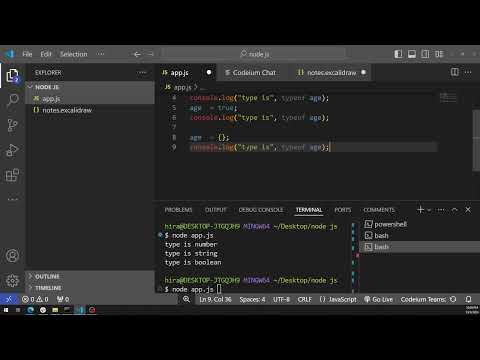Image resolution: width=480 pixels, height=360 pixels.
Task: Show errors and warnings count
Action: pos(35,299)
